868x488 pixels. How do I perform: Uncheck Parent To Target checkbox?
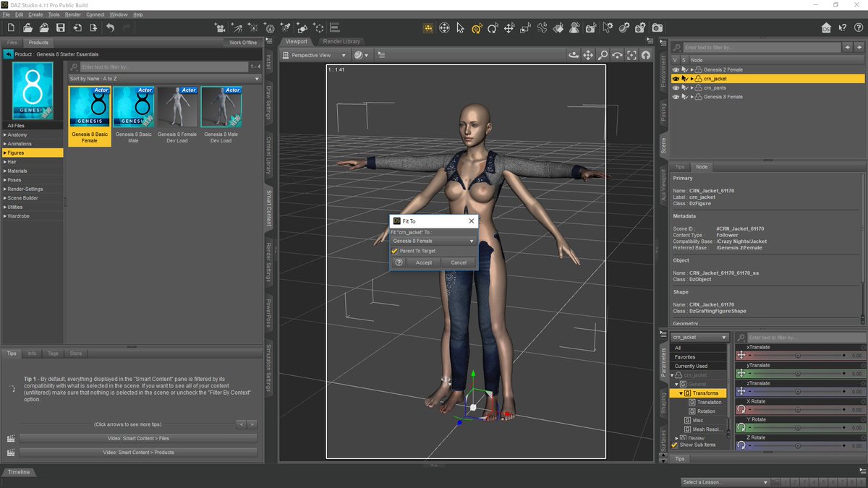coord(395,251)
